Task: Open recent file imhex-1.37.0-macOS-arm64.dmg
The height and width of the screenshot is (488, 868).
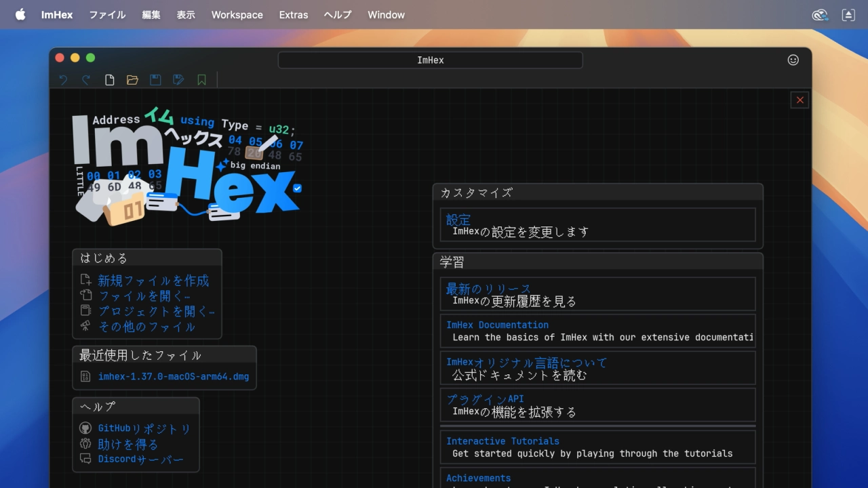Action: click(x=174, y=376)
